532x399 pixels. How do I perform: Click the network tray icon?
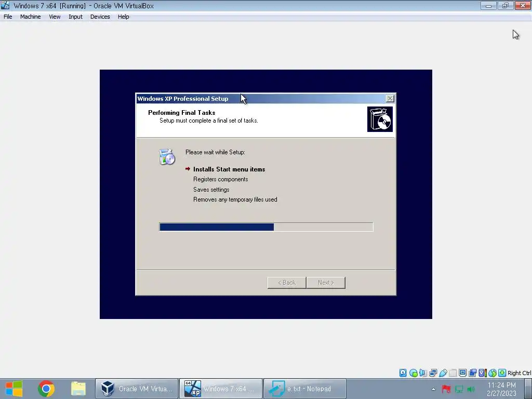(x=459, y=389)
